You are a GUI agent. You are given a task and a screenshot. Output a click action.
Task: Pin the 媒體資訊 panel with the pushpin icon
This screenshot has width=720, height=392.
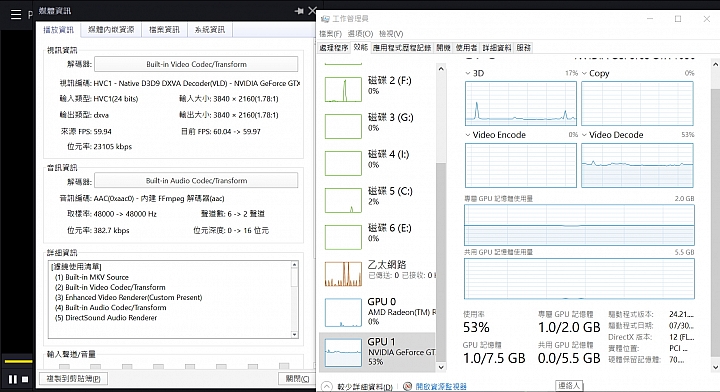pos(299,11)
